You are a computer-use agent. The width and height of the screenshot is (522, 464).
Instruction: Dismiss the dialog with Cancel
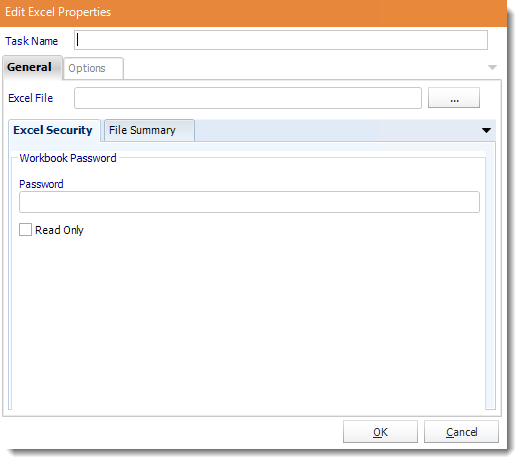coord(461,432)
